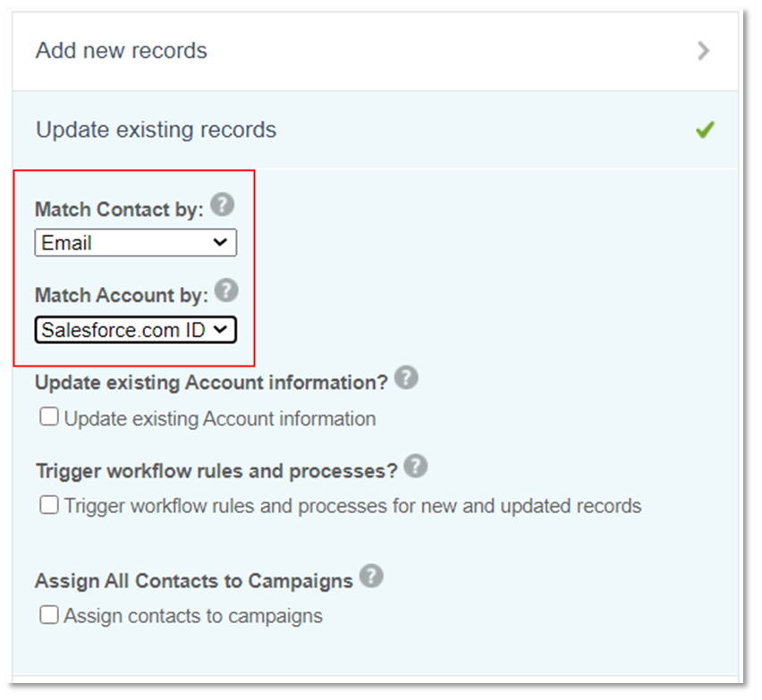The height and width of the screenshot is (700, 762).
Task: Click the chevron arrow on Add new records
Action: click(703, 51)
